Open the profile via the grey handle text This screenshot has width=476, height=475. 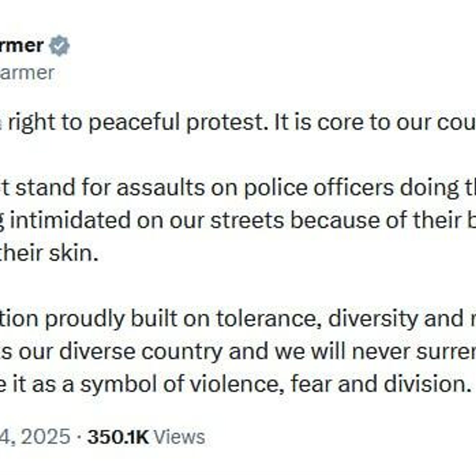pos(27,73)
